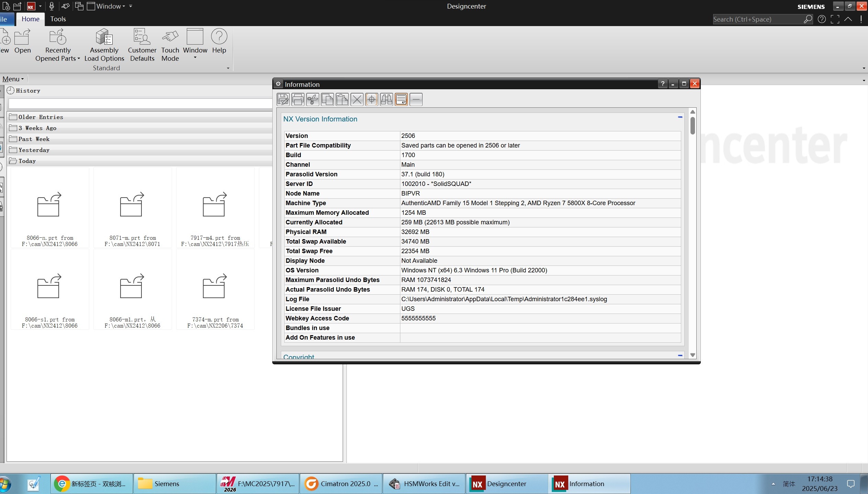The width and height of the screenshot is (868, 494).
Task: Collapse the NX Version Information section
Action: [680, 117]
